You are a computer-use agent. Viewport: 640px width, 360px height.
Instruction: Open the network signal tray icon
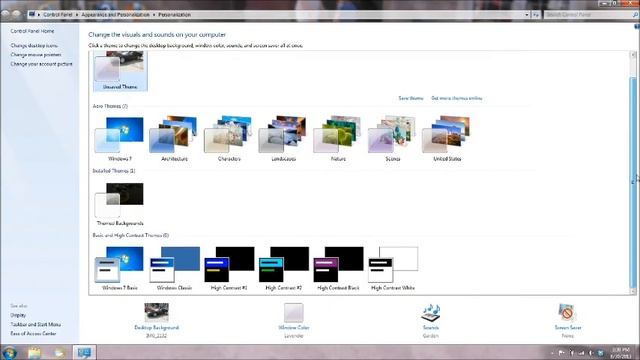(581, 353)
